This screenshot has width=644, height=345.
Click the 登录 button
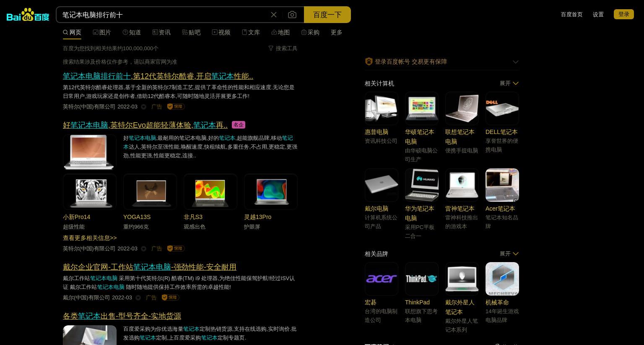[x=624, y=14]
